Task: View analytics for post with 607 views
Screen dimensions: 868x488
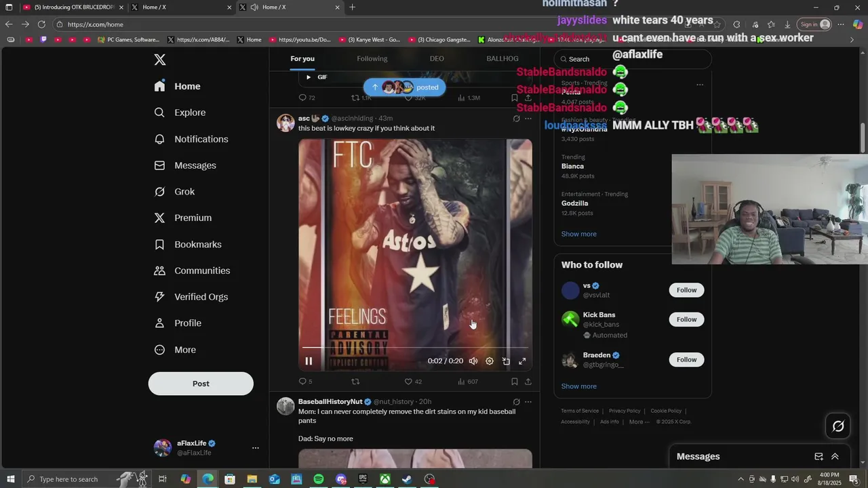Action: (468, 382)
